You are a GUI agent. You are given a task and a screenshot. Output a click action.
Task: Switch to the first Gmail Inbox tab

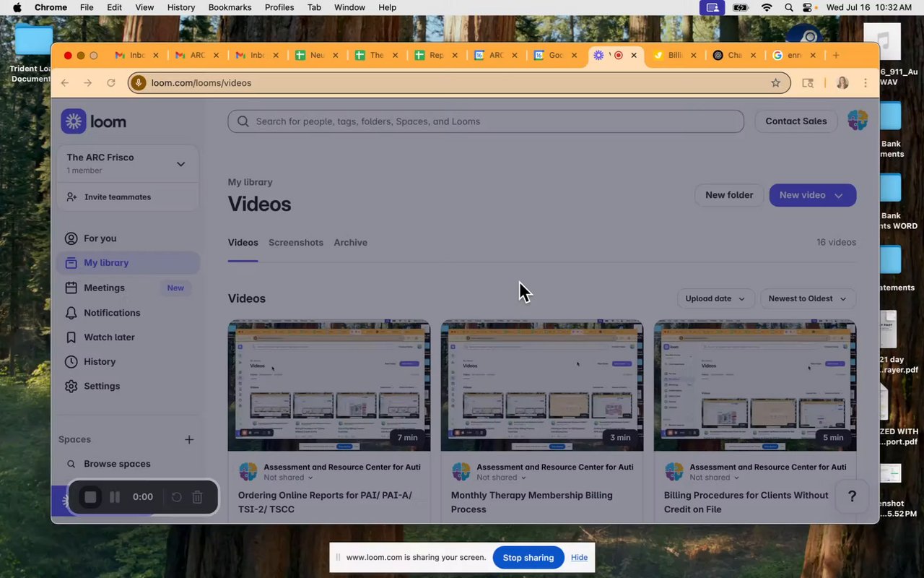[x=138, y=55]
